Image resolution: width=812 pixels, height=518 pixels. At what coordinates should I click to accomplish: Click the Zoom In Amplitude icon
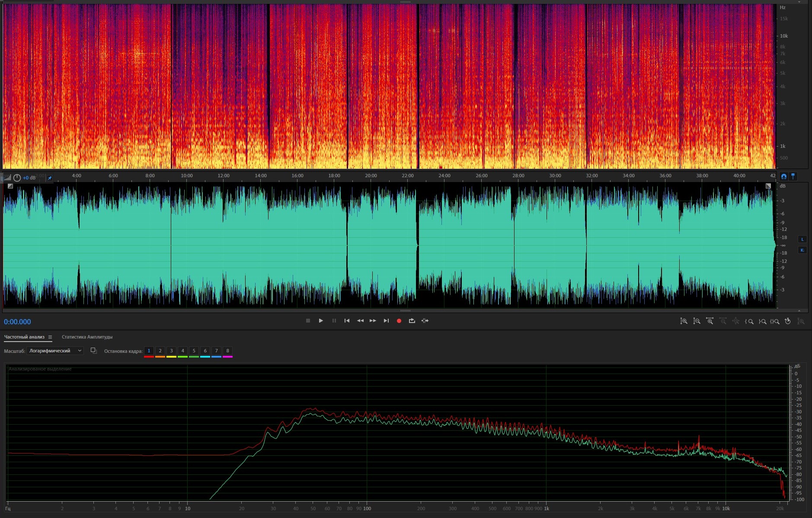[684, 321]
